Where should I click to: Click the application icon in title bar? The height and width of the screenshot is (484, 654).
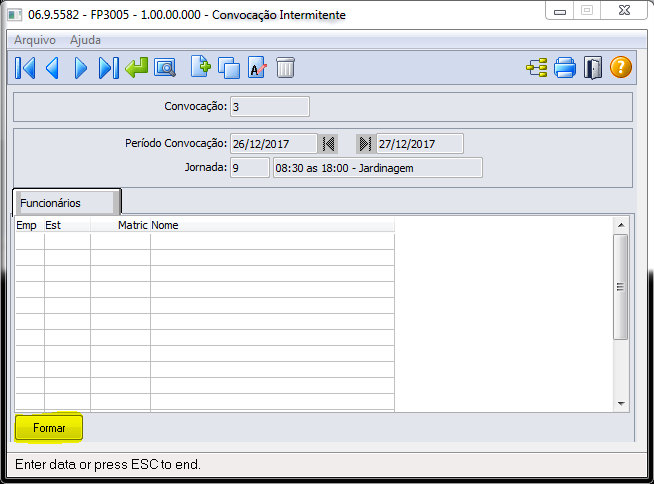tap(15, 15)
